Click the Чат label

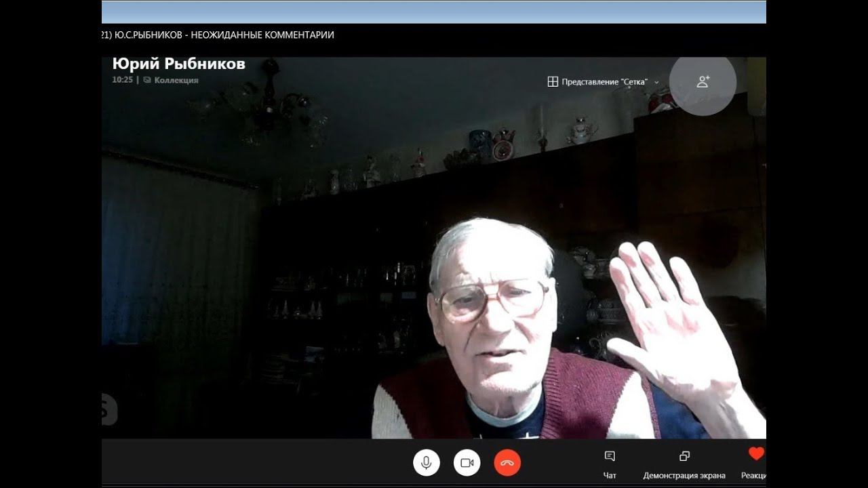click(x=610, y=476)
